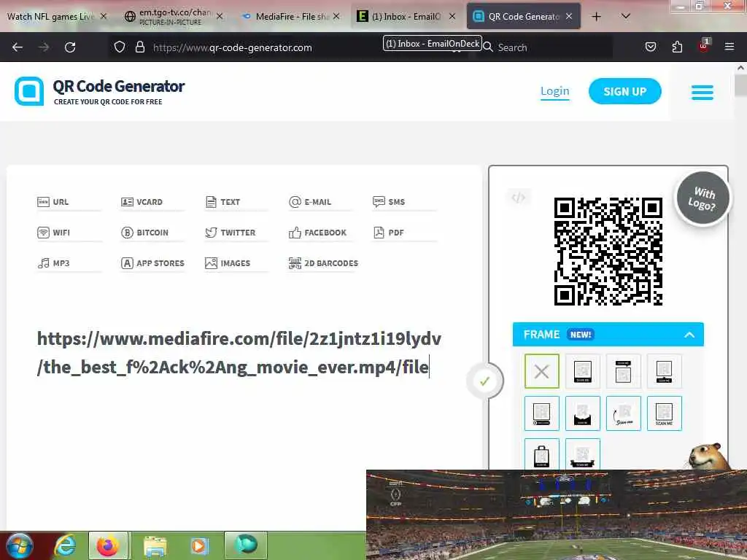Click the Firefox taskbar icon
The image size is (747, 560).
[x=108, y=545]
